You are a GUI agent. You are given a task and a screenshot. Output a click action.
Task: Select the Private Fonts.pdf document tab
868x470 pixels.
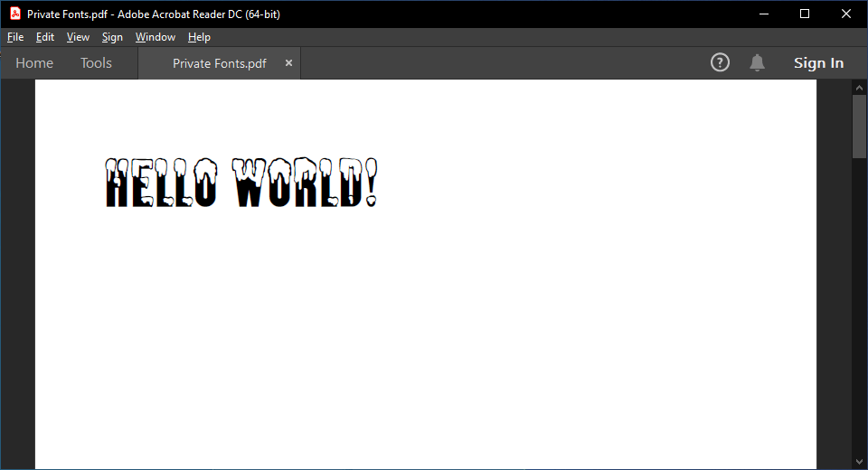pos(219,63)
